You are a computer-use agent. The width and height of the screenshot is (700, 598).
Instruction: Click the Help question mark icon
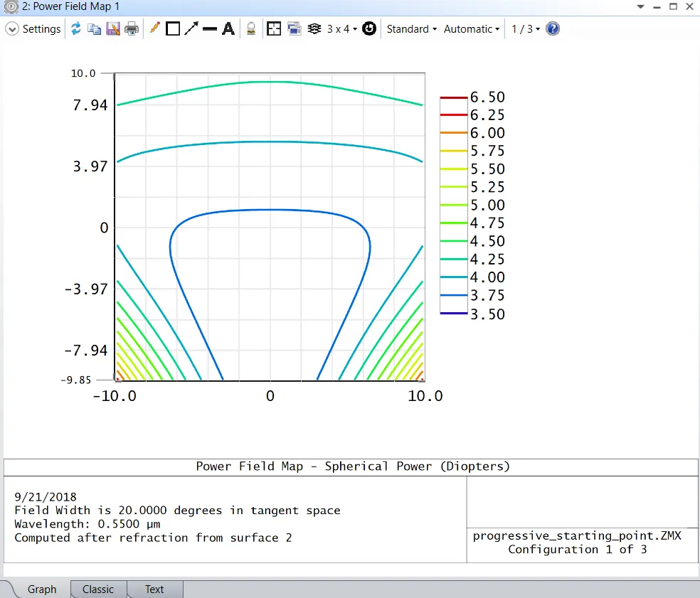coord(553,29)
